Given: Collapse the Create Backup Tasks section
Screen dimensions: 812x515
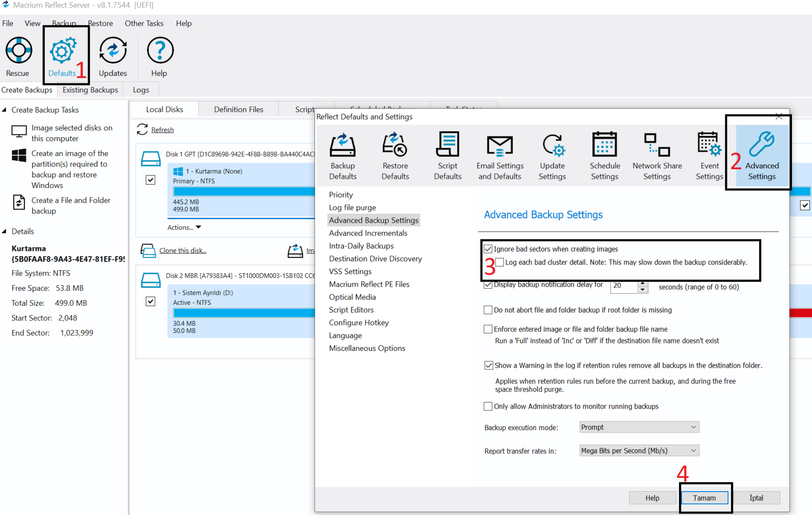Looking at the screenshot, I should (4, 110).
